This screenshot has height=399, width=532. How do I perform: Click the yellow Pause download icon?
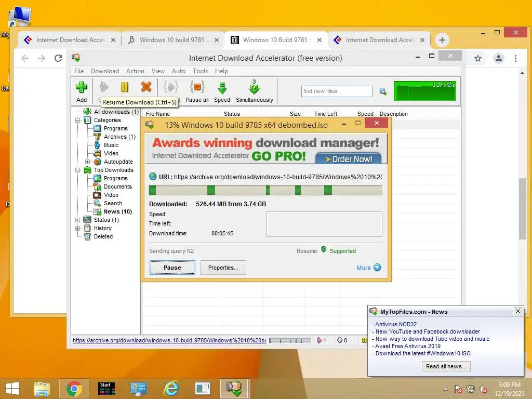point(125,87)
